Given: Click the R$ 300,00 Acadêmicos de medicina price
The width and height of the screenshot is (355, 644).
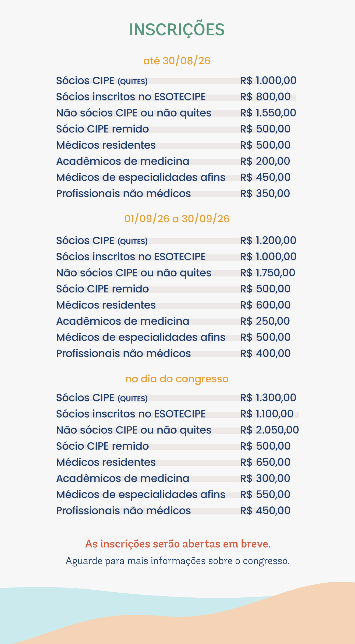Looking at the screenshot, I should pyautogui.click(x=265, y=478).
